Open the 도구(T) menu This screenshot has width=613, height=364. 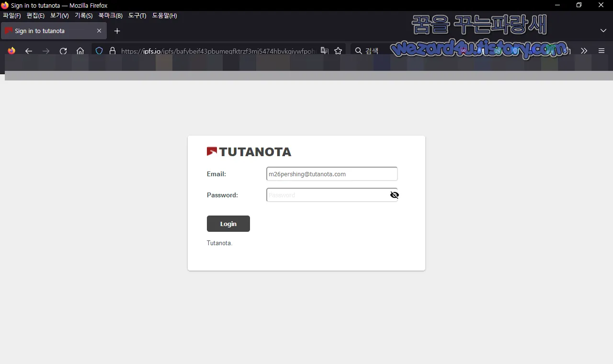137,15
